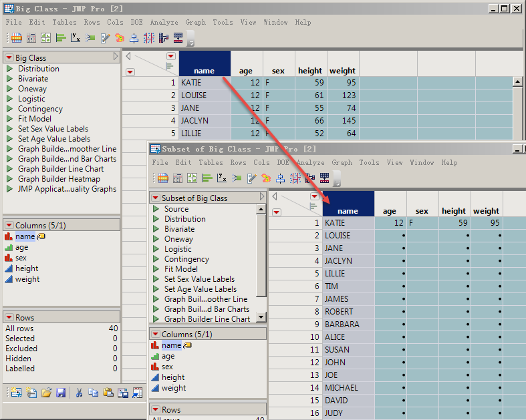
Task: Open Rows red triangle menu in Big Class window
Action: click(9, 318)
